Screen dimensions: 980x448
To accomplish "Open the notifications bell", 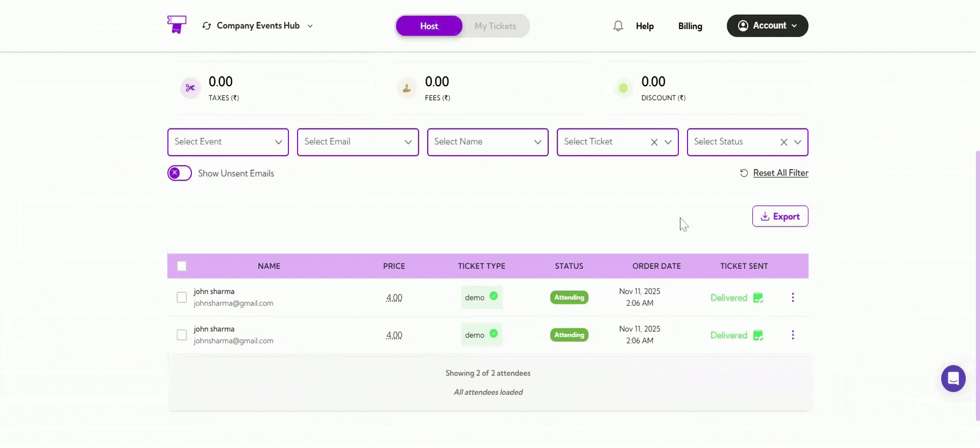I will [x=618, y=26].
